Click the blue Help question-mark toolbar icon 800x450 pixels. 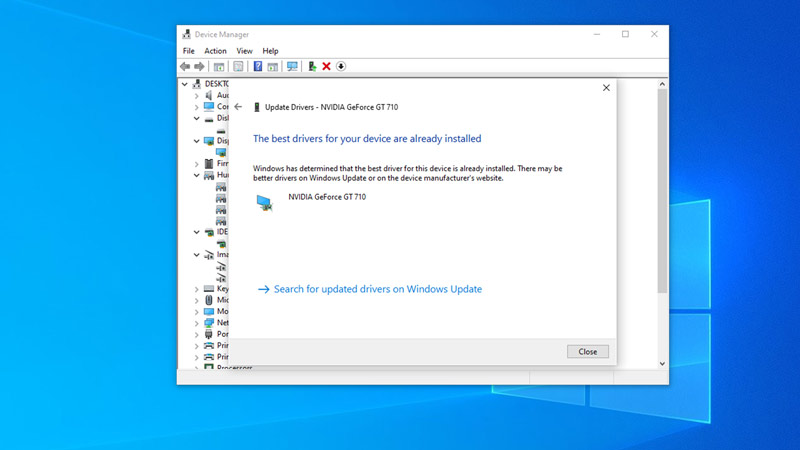[x=258, y=66]
